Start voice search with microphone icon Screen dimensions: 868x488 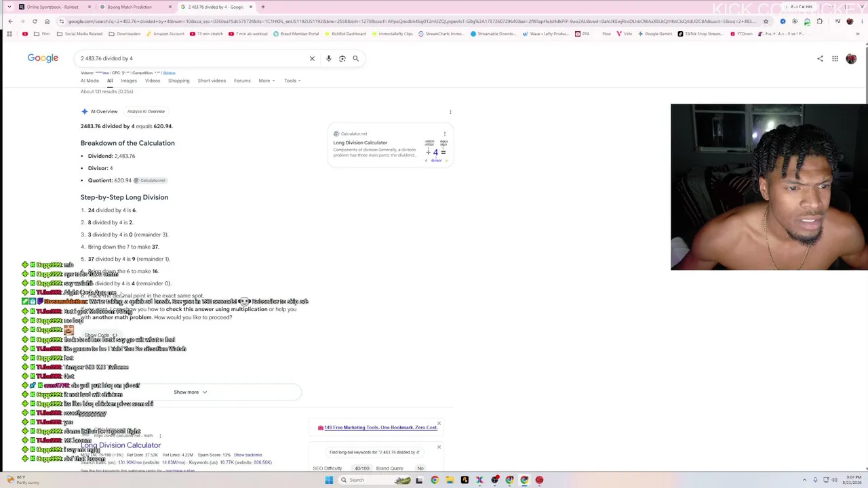point(329,58)
